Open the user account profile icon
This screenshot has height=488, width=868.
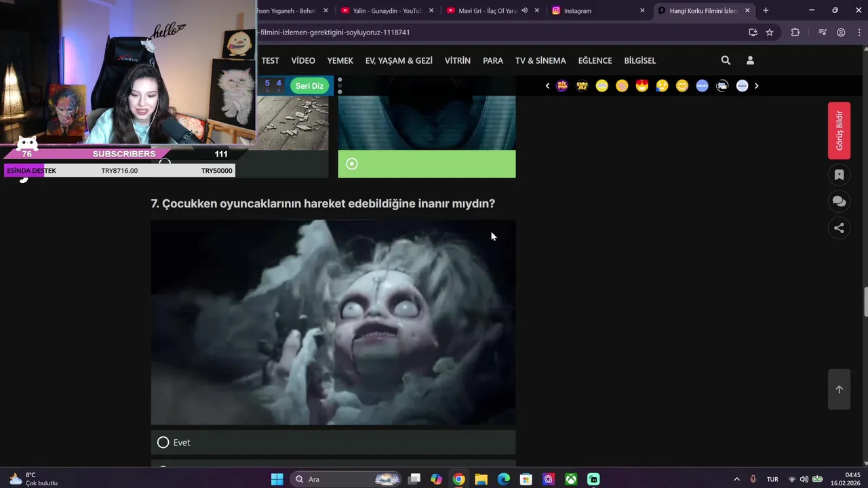click(750, 60)
